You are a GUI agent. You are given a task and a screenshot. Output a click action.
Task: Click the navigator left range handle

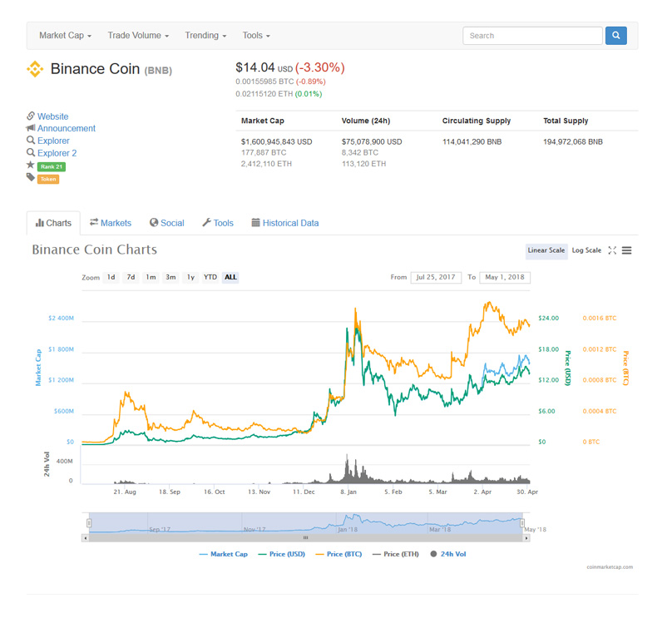[x=89, y=522]
